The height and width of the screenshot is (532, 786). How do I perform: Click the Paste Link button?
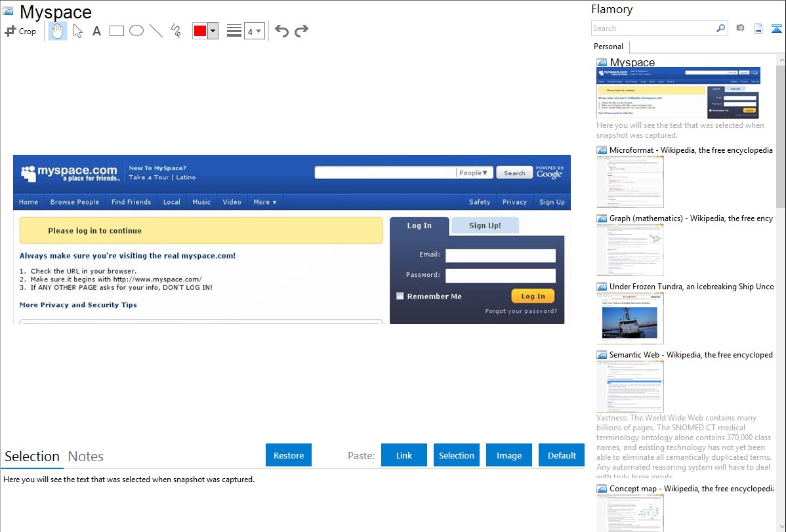click(x=404, y=455)
